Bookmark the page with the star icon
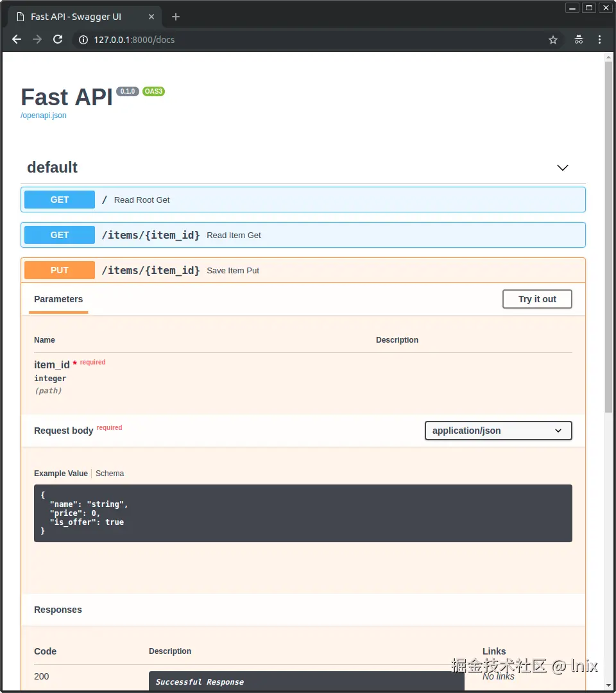Image resolution: width=616 pixels, height=693 pixels. tap(553, 39)
